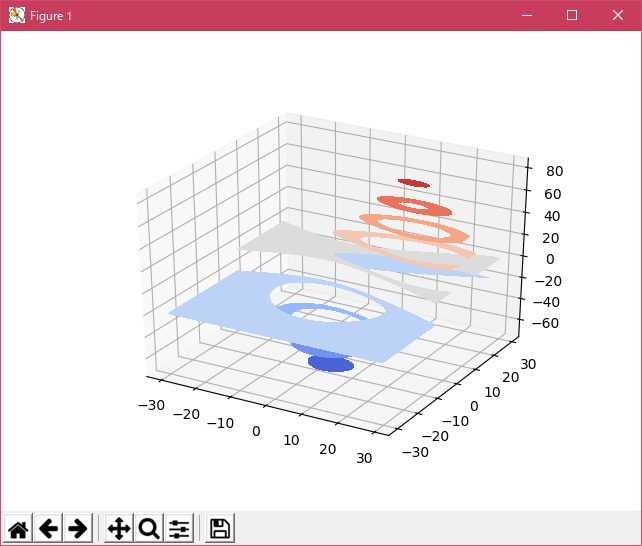Screen dimensions: 642x546
Task: Save the figure with floppy disk icon
Action: (x=220, y=528)
